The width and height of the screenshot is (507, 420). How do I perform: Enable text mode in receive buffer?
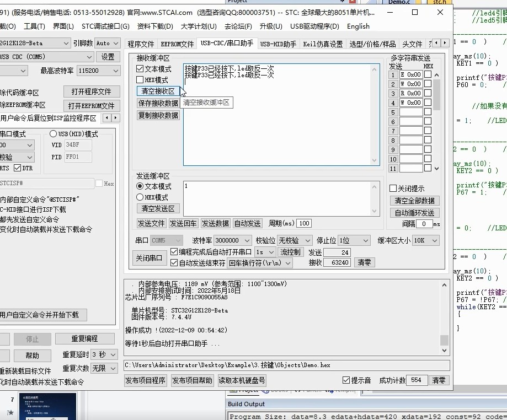pos(140,69)
